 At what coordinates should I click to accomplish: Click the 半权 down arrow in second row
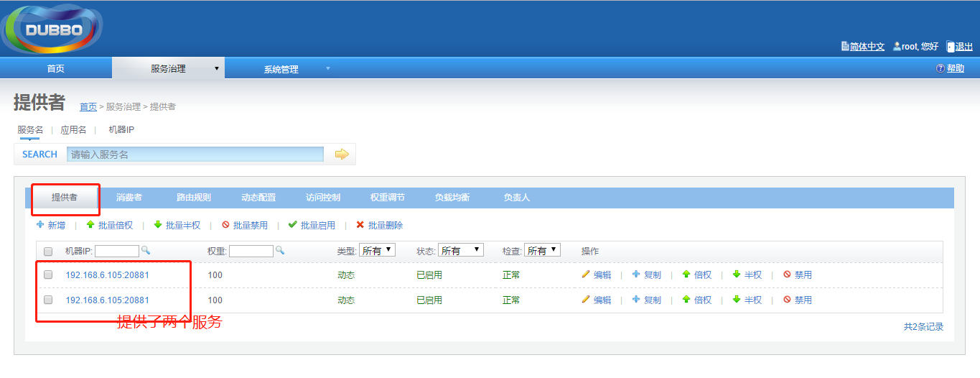737,300
